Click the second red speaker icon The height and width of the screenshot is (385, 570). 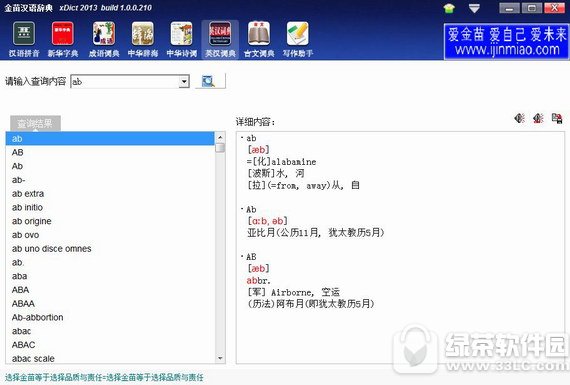[538, 118]
